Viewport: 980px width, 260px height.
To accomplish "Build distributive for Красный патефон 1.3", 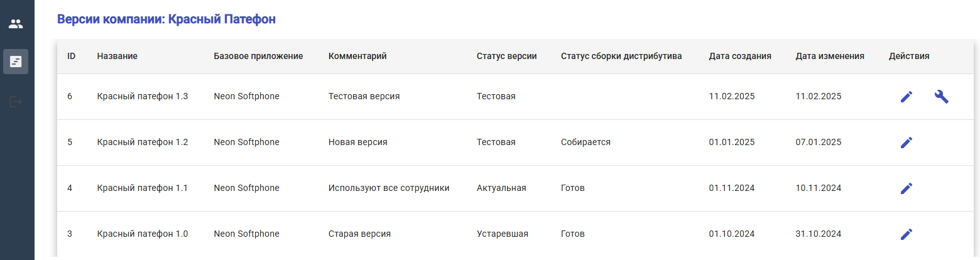I will (941, 97).
